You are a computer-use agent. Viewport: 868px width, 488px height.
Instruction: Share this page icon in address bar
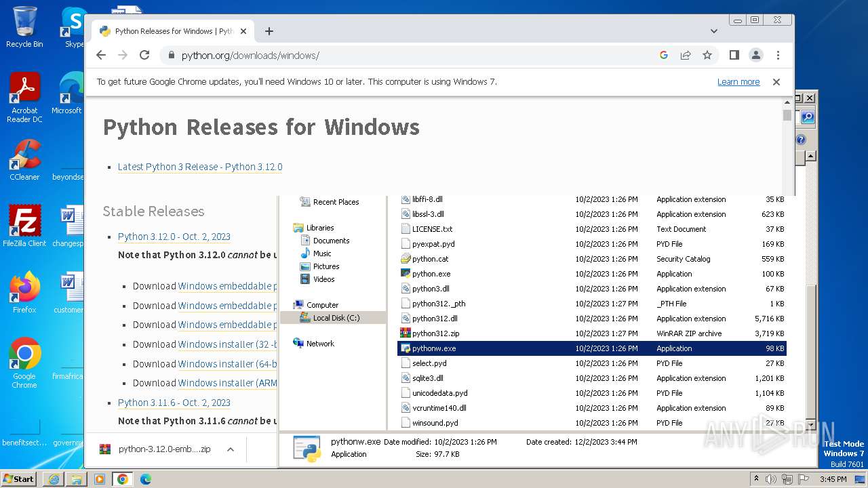point(686,55)
